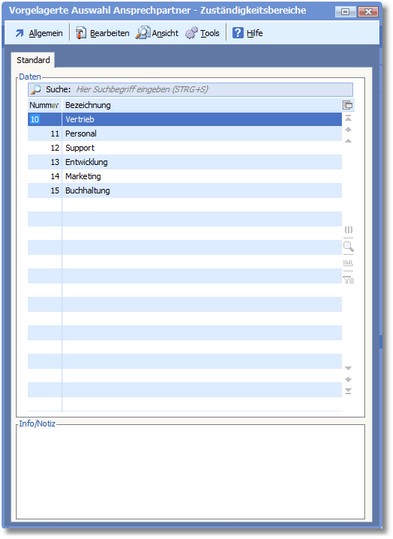Jump to last record arrow icon

348,391
